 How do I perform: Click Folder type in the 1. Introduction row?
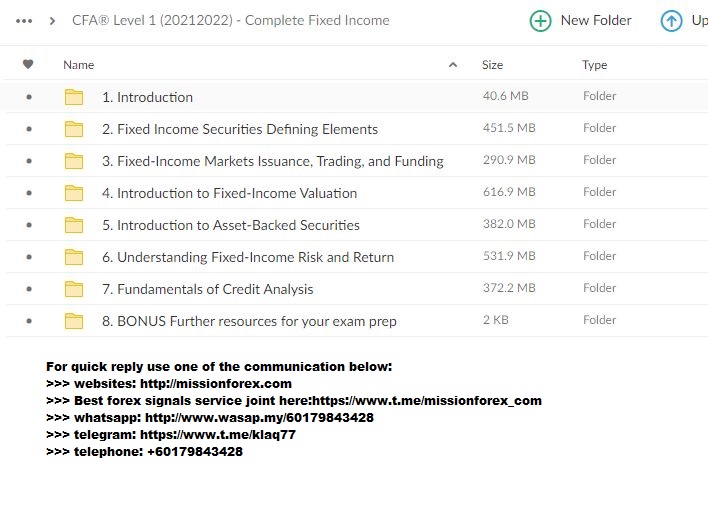coord(599,96)
